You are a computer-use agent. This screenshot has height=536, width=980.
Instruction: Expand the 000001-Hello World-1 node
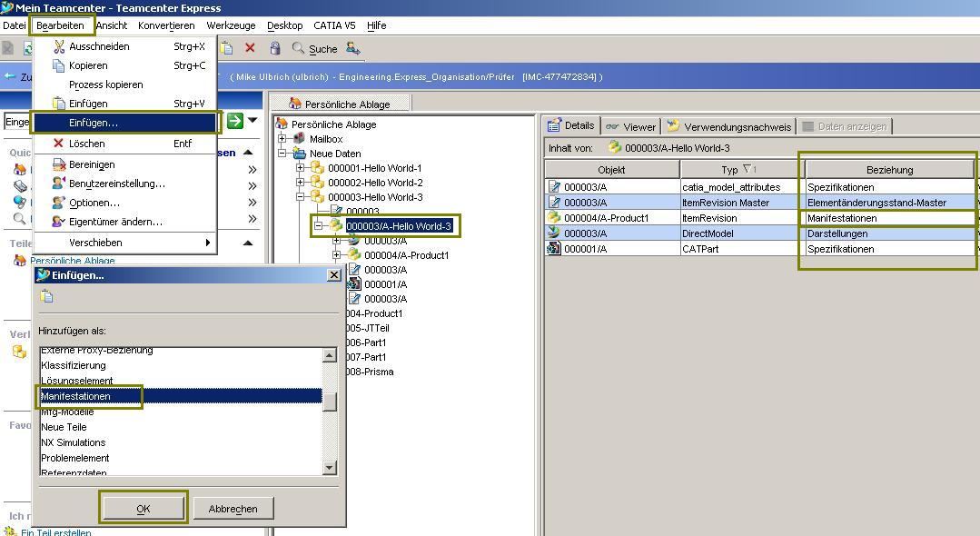(x=300, y=168)
